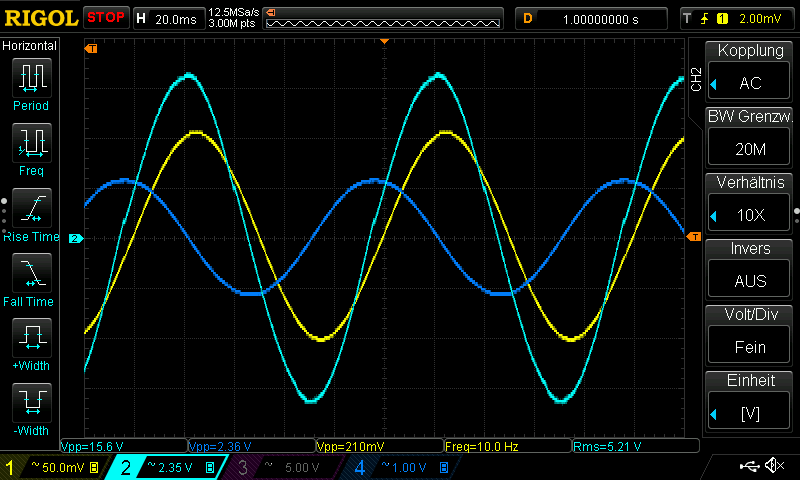Click the rising edge trigger icon
800x480 pixels.
click(x=705, y=19)
